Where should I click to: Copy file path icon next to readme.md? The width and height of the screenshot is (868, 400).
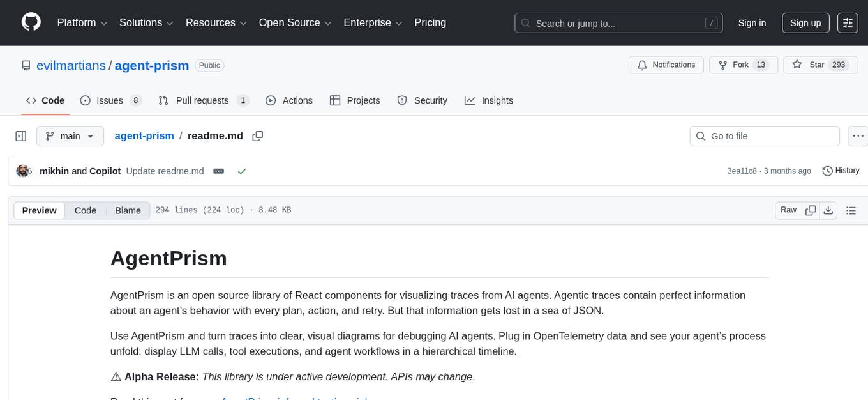coord(258,136)
